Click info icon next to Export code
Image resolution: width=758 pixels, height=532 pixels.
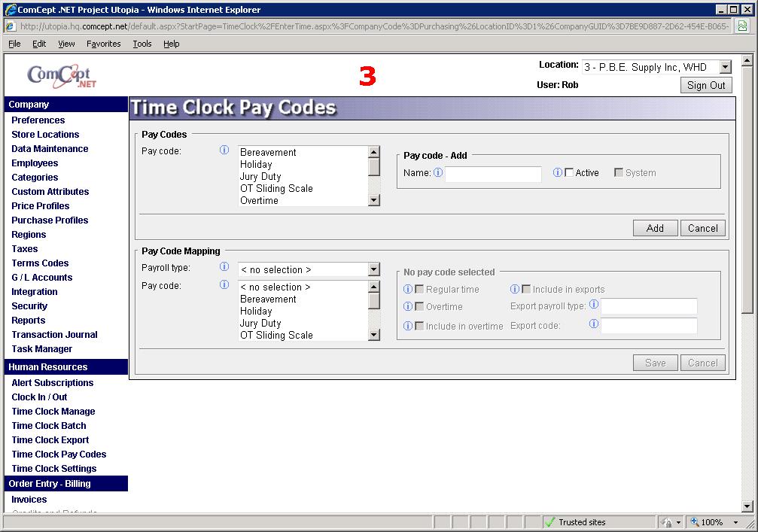[x=594, y=324]
